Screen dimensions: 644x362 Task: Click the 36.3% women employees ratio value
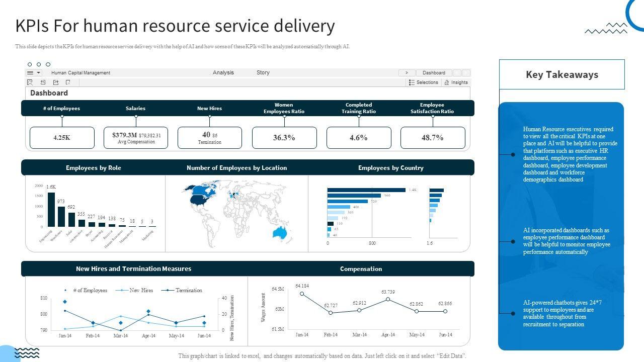(284, 138)
